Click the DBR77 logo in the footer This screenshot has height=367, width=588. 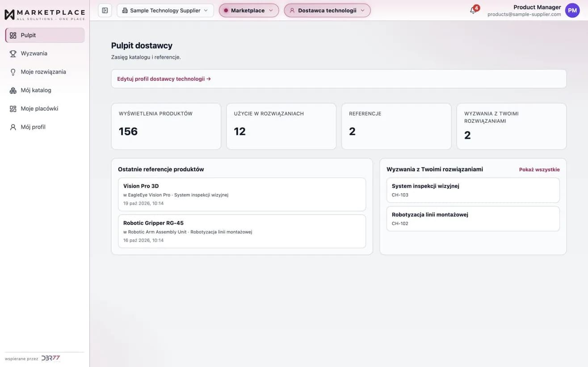50,358
